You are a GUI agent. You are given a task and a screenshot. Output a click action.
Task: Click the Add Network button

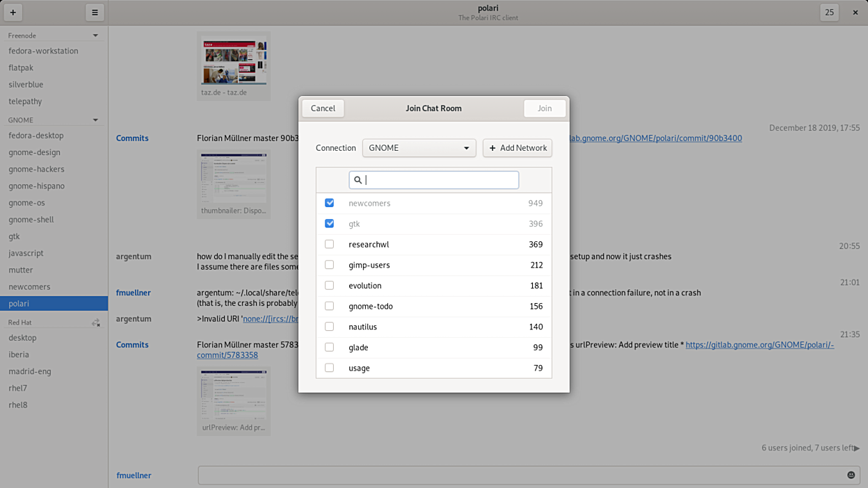(x=517, y=148)
